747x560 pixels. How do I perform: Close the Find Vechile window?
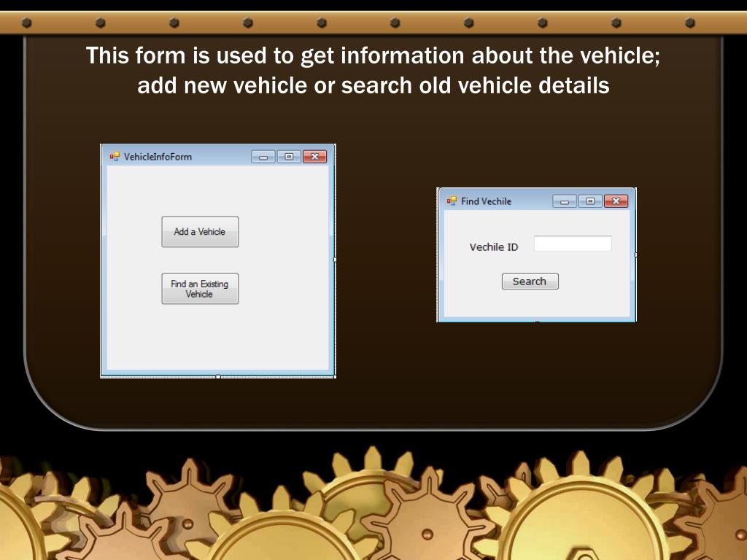(x=616, y=201)
